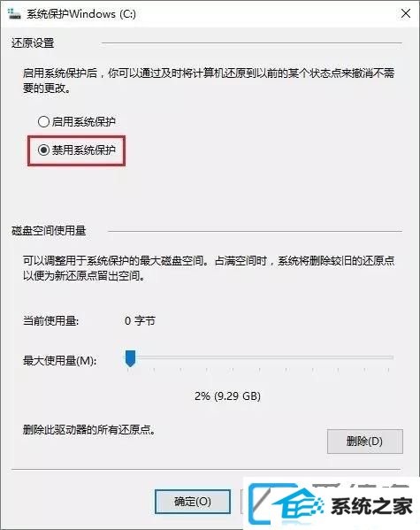420x530 pixels.
Task: Click the 当前使用量 0 字节 value
Action: click(x=140, y=320)
